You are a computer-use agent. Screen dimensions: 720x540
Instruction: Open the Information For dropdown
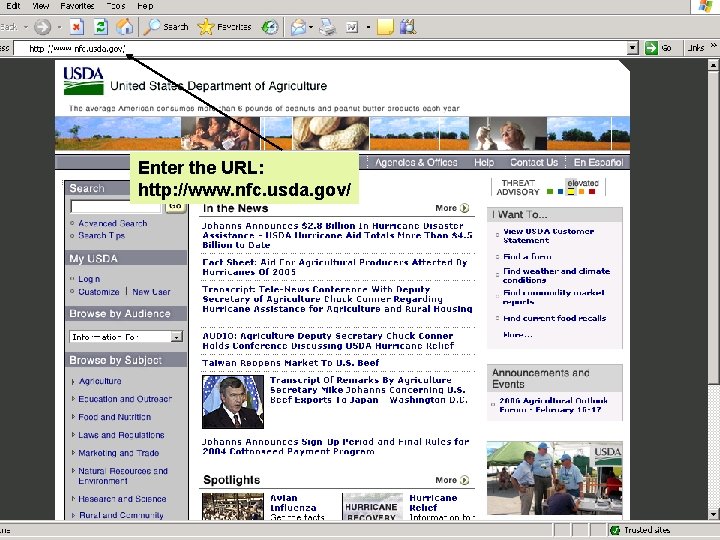[126, 337]
